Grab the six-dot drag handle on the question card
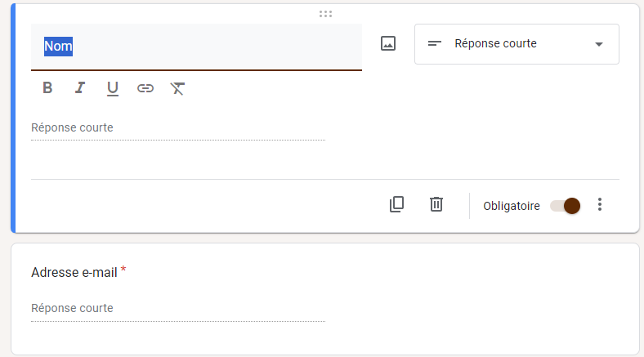The image size is (644, 357). point(325,14)
